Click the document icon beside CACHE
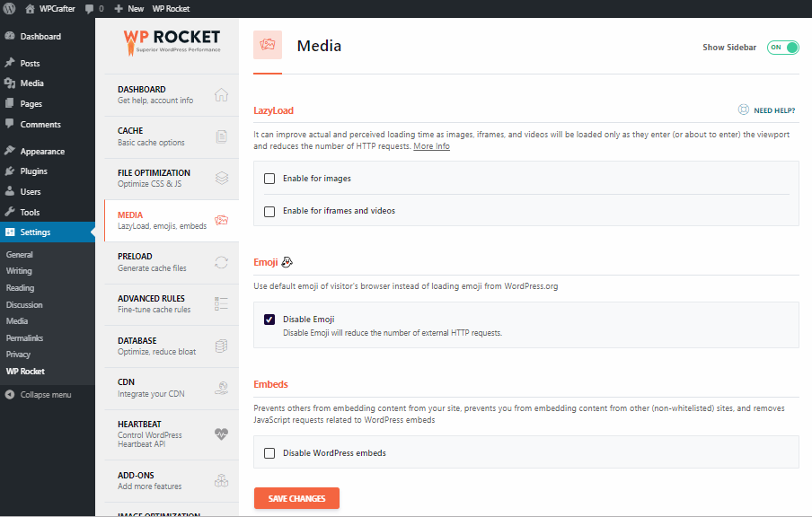The image size is (812, 517). (x=222, y=136)
